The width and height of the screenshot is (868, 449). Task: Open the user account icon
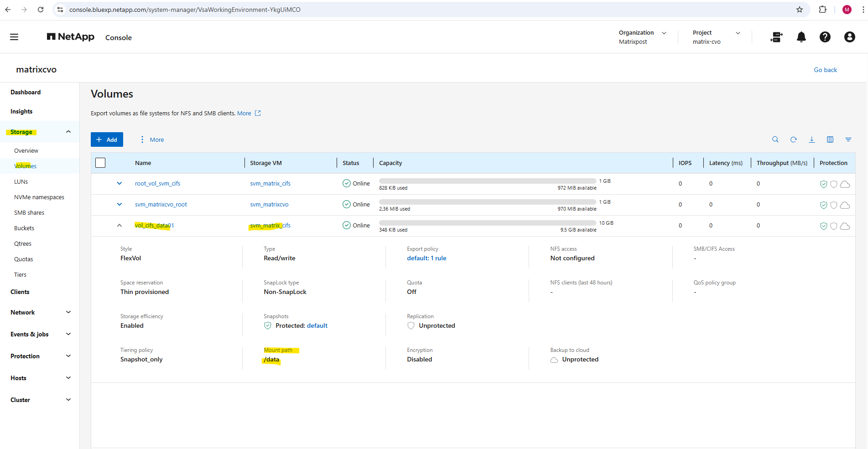pos(849,37)
